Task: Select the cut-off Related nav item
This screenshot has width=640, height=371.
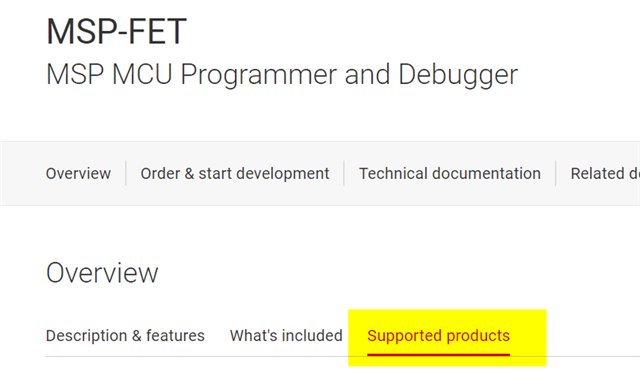Action: (x=605, y=173)
